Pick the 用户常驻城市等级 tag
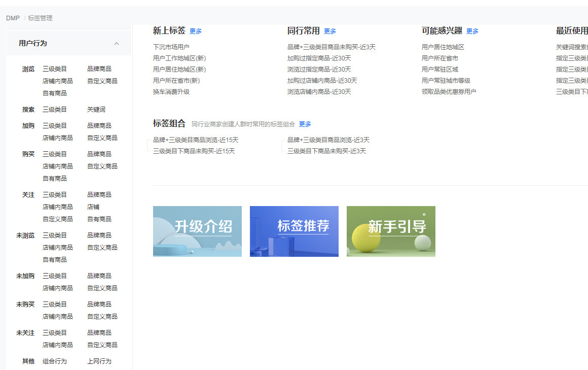The width and height of the screenshot is (588, 370). click(x=446, y=81)
